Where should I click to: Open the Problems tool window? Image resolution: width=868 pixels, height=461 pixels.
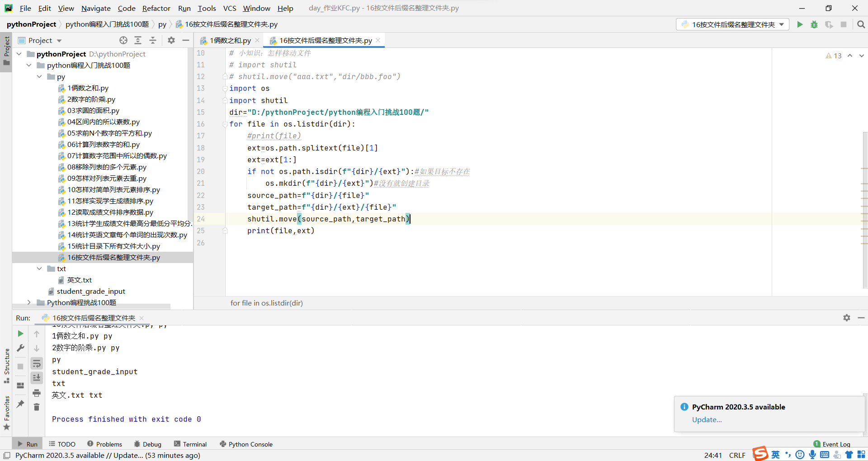[x=105, y=444]
